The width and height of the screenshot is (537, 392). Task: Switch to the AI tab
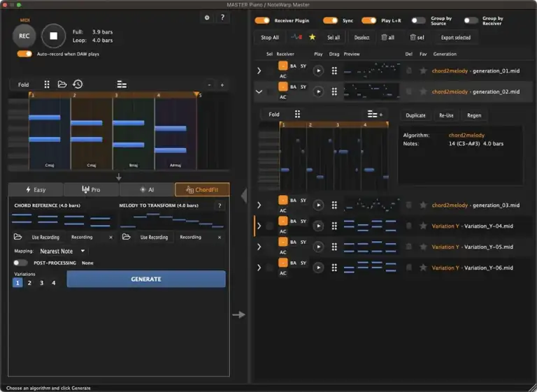pos(147,189)
